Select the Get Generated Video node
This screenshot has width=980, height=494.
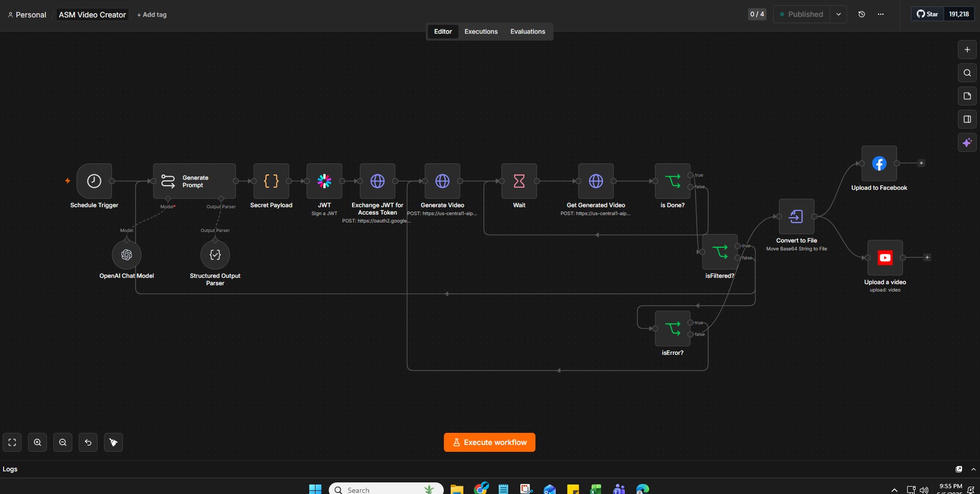point(596,181)
